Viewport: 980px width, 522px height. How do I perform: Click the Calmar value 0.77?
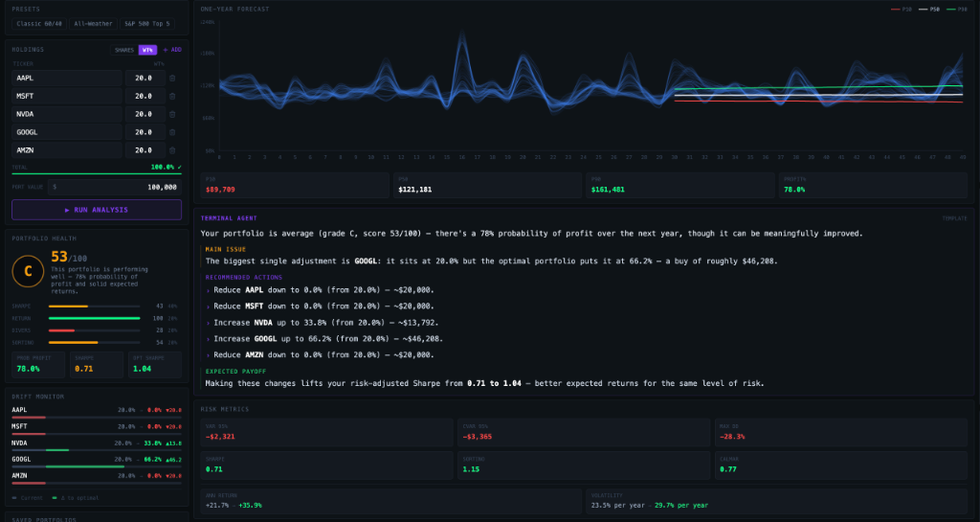coord(728,469)
